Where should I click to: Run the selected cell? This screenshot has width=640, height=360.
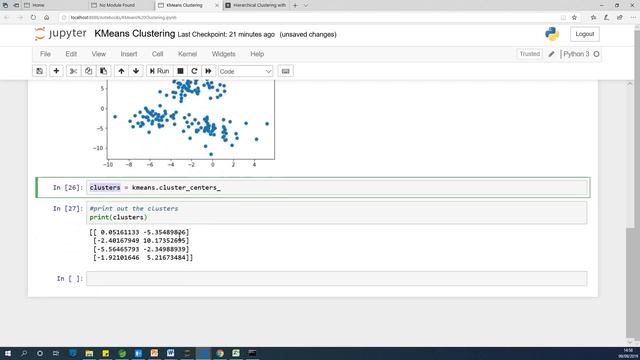click(159, 71)
